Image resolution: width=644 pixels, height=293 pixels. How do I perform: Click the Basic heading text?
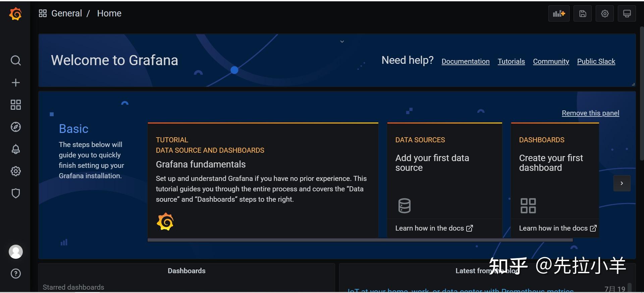(x=74, y=129)
